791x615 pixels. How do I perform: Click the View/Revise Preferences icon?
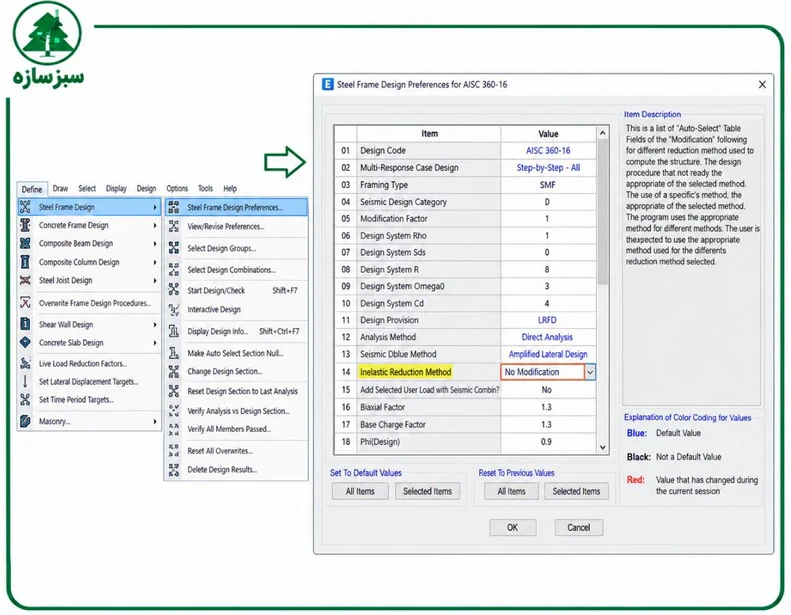click(174, 227)
